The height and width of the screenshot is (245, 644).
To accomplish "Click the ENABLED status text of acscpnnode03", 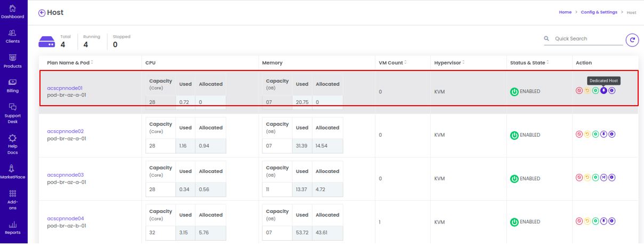I will tap(530, 178).
